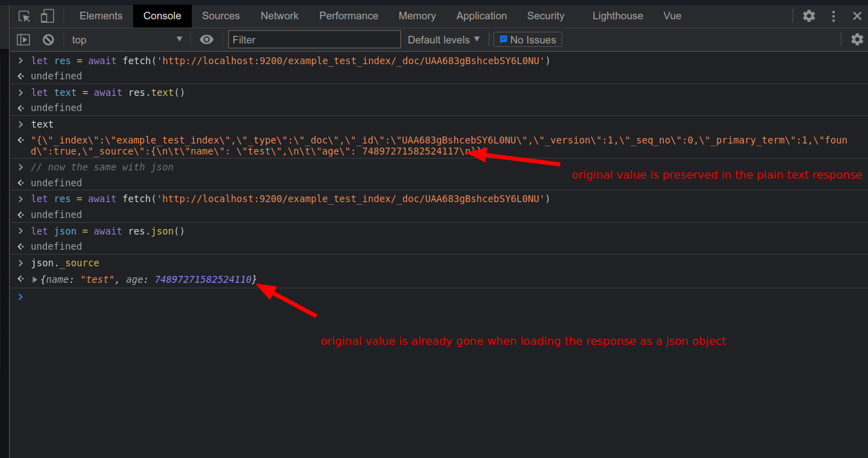Select the Console tab
Viewport: 868px width, 458px height.
[x=162, y=15]
